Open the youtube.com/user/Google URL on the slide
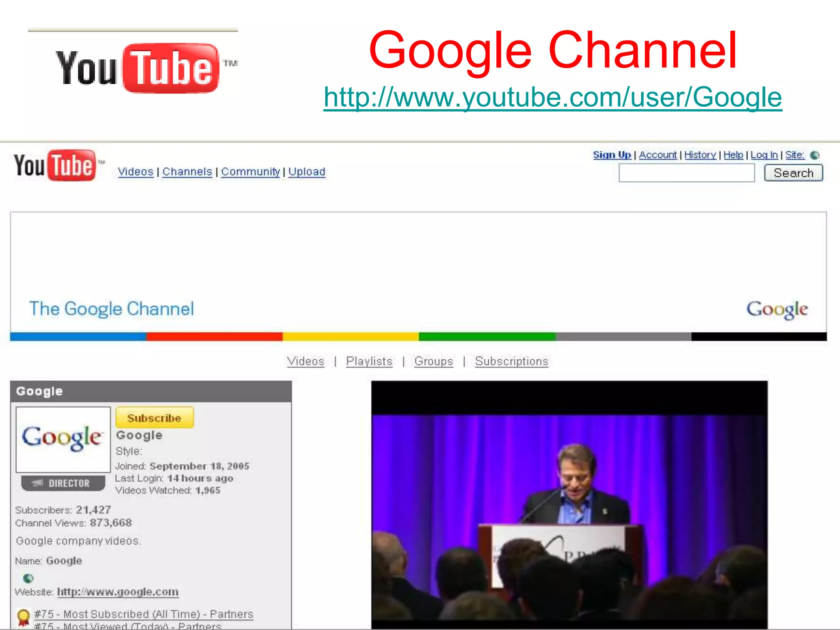 click(x=552, y=98)
